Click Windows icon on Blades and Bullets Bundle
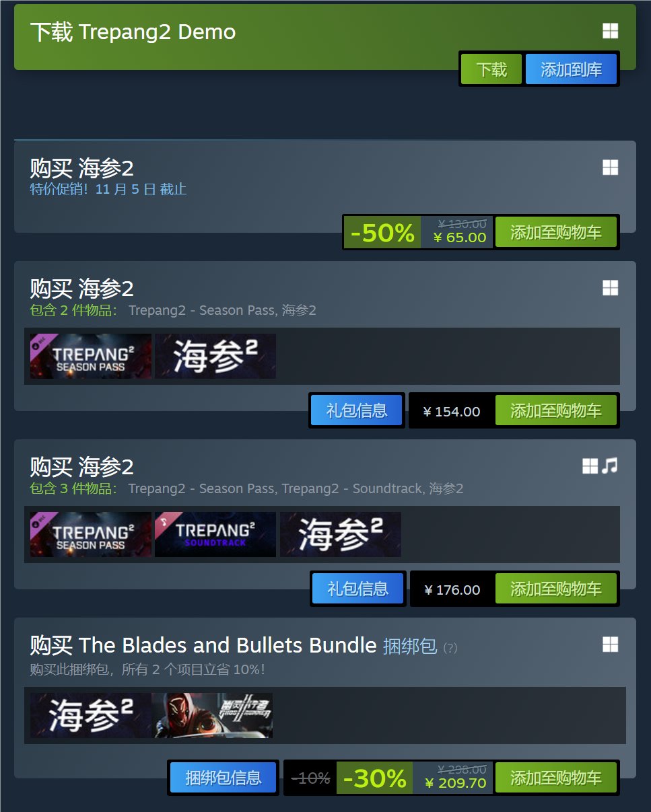This screenshot has height=812, width=651. tap(610, 644)
